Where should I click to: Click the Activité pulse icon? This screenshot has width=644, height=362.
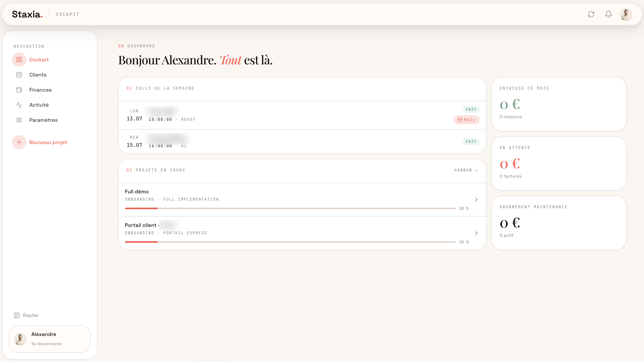coord(19,105)
